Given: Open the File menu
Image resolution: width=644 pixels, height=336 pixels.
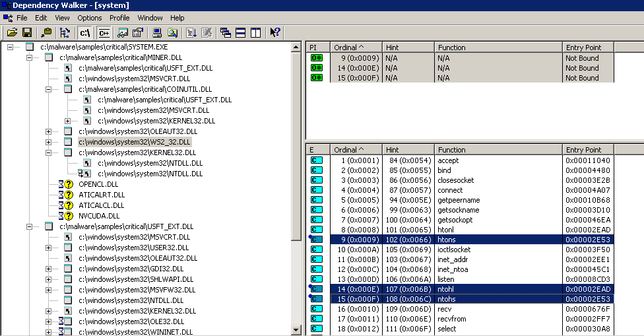Looking at the screenshot, I should click(x=22, y=18).
